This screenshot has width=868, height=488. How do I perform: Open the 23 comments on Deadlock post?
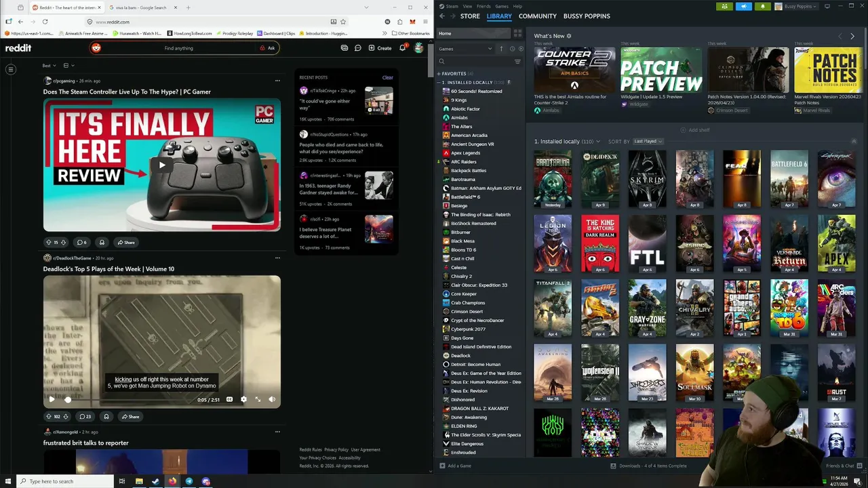[85, 416]
